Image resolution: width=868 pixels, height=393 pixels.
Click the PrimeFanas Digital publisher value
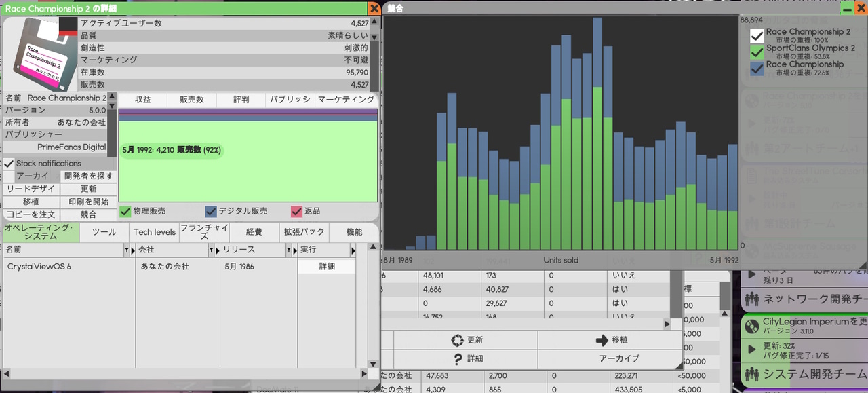click(x=72, y=147)
